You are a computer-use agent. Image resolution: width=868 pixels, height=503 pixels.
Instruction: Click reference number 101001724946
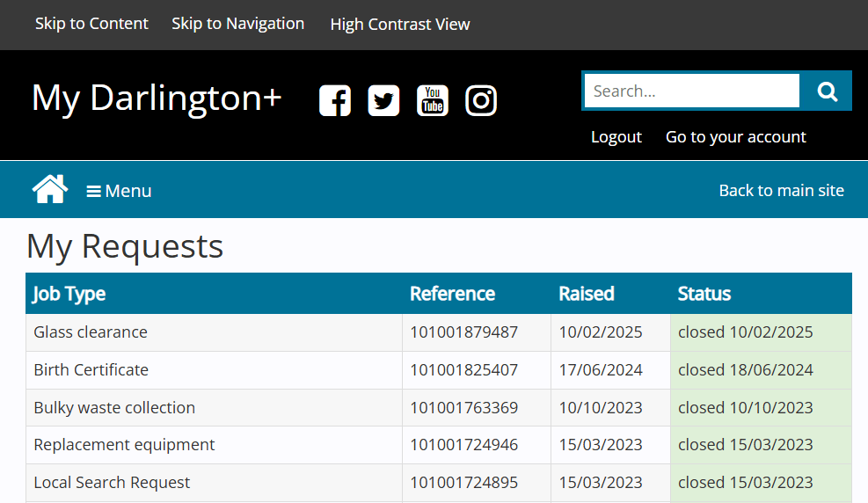click(463, 445)
